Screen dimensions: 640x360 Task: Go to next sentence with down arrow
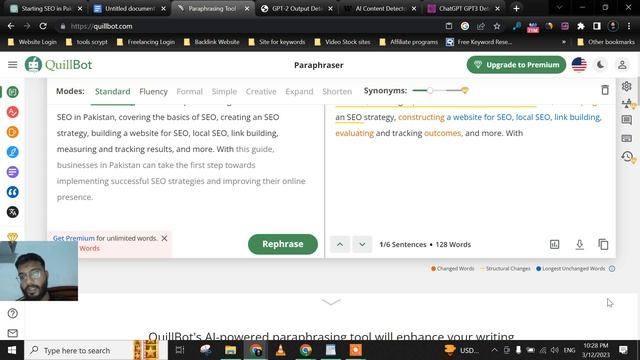tap(362, 244)
